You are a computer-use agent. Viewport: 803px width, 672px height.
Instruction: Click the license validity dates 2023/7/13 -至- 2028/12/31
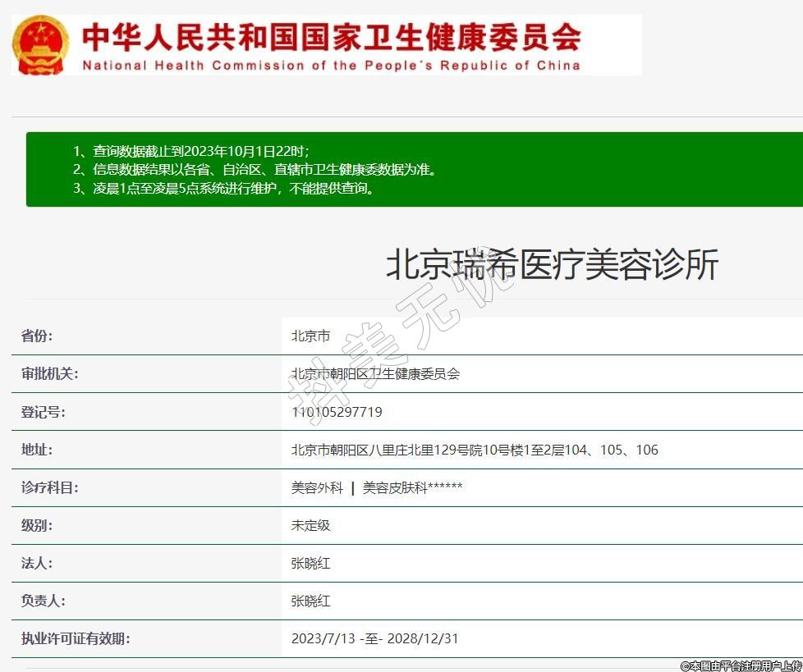coord(374,638)
